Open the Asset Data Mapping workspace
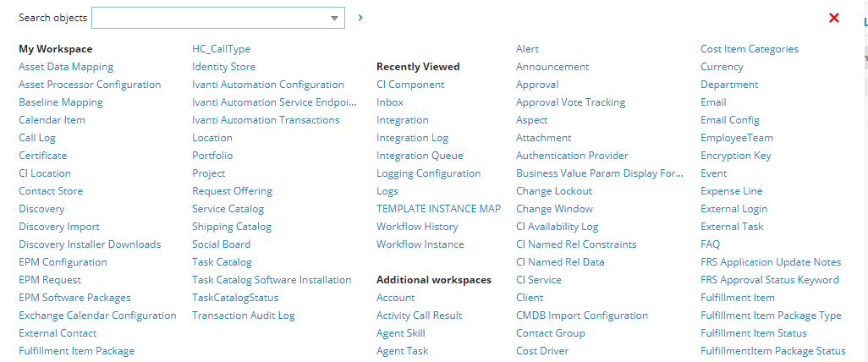The height and width of the screenshot is (362, 868). (66, 67)
